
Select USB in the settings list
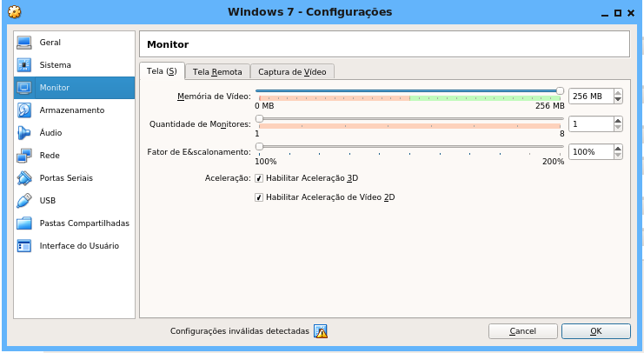click(75, 201)
